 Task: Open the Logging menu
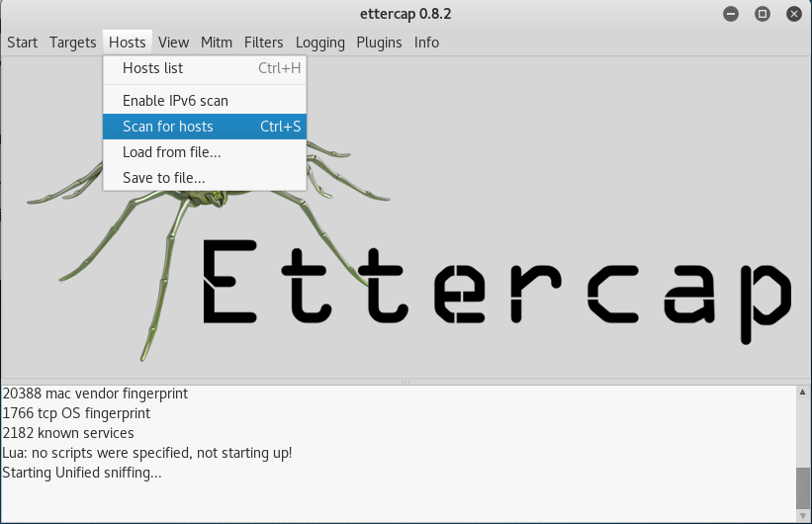click(x=320, y=43)
